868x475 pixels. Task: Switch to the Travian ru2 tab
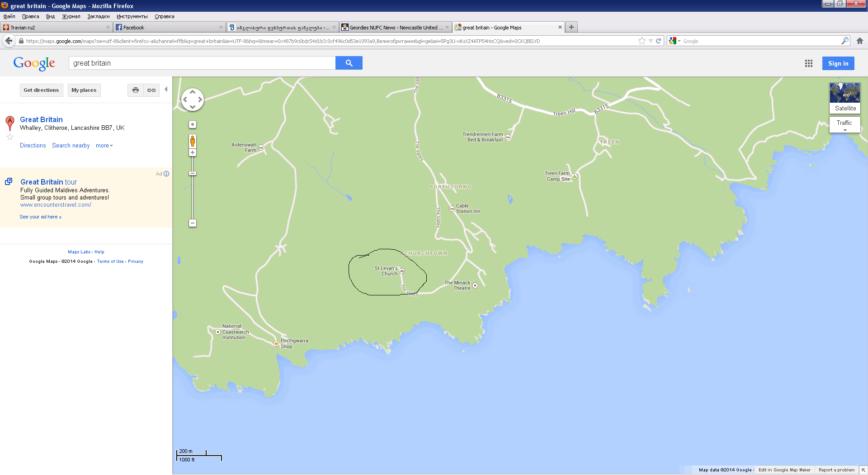pyautogui.click(x=57, y=28)
